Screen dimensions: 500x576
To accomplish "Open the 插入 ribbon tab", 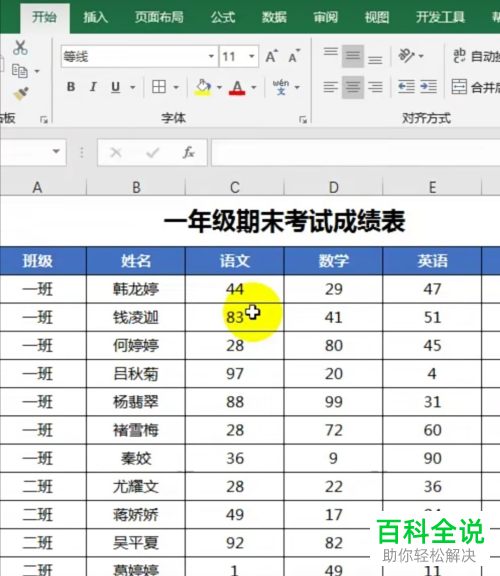I will (x=96, y=17).
